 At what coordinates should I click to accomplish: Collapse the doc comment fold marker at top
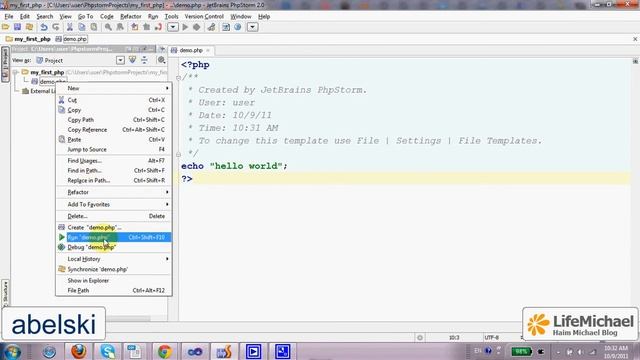(x=178, y=78)
